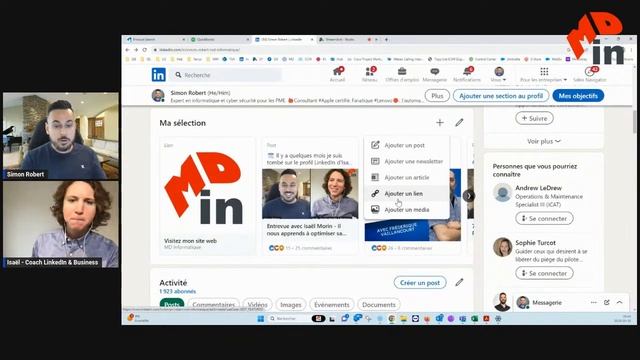Advance the selection carousel with the arrow
Image resolution: width=640 pixels, height=360 pixels.
point(469,196)
